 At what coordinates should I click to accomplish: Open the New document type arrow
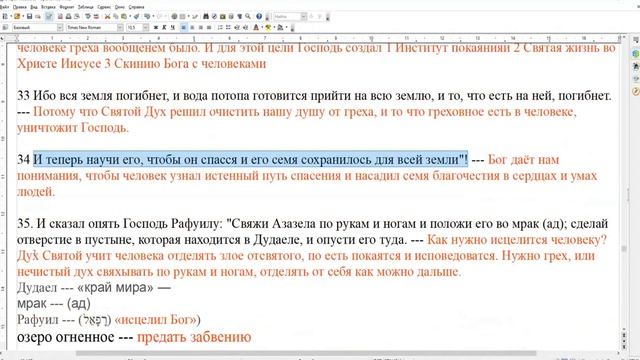tap(11, 16)
